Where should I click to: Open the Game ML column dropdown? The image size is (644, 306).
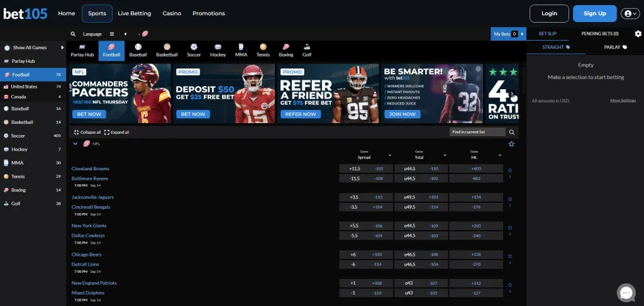pos(500,155)
